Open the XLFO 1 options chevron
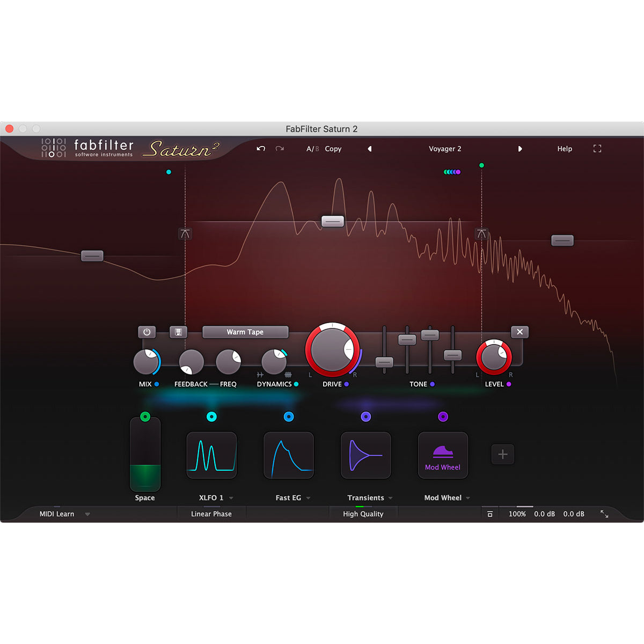 (231, 497)
